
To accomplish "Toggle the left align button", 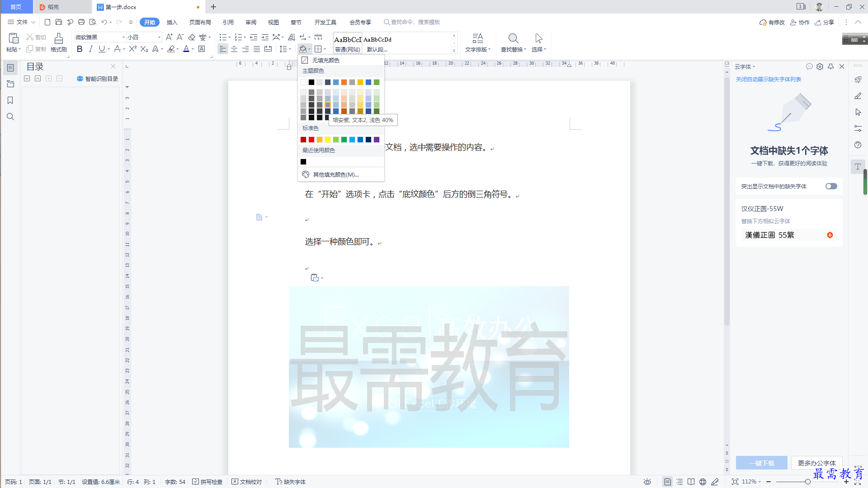I will (x=223, y=49).
